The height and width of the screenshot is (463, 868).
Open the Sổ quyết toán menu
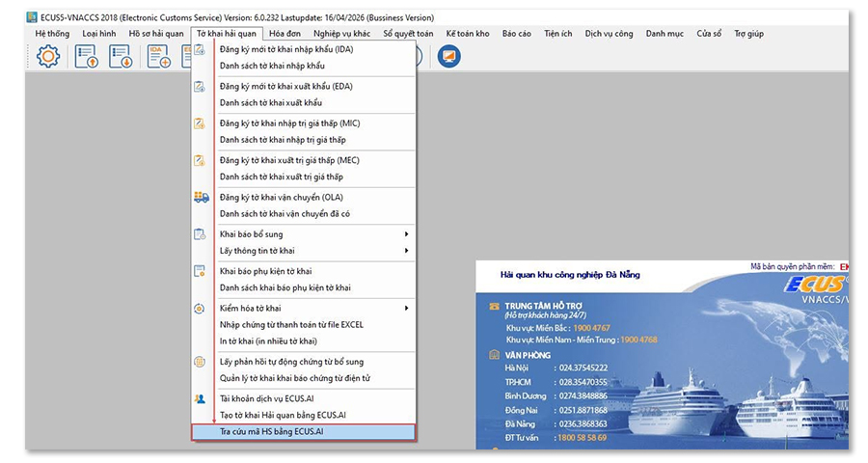click(x=408, y=34)
